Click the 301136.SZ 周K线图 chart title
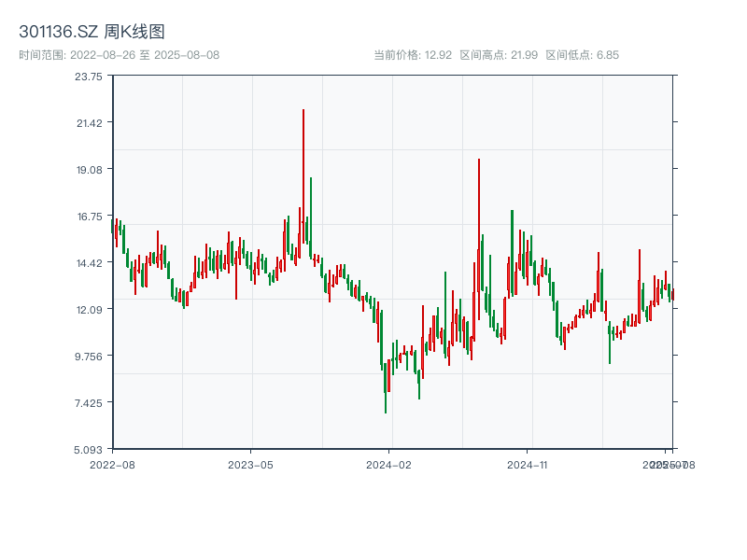The width and height of the screenshot is (747, 560). 92,32
